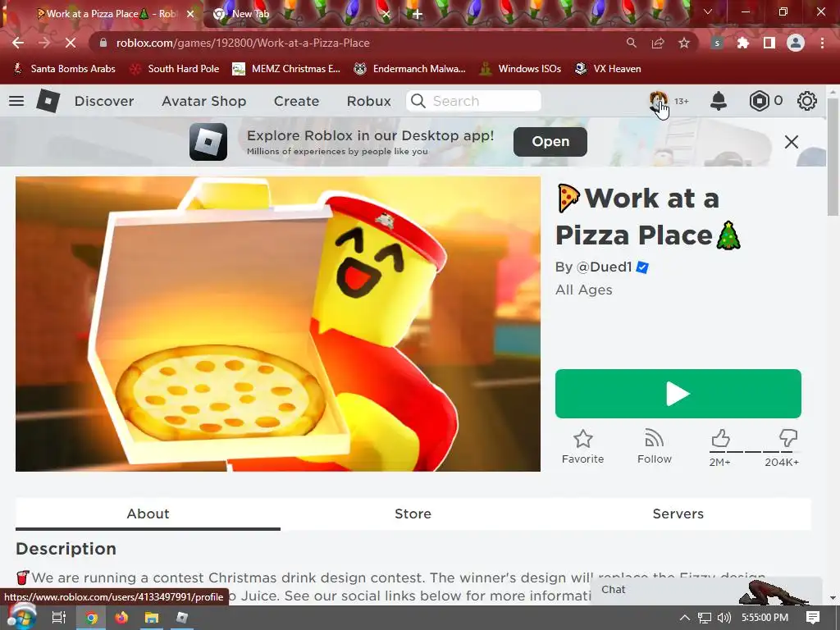Open the Endermanch Malwa... bookmark

click(x=410, y=69)
